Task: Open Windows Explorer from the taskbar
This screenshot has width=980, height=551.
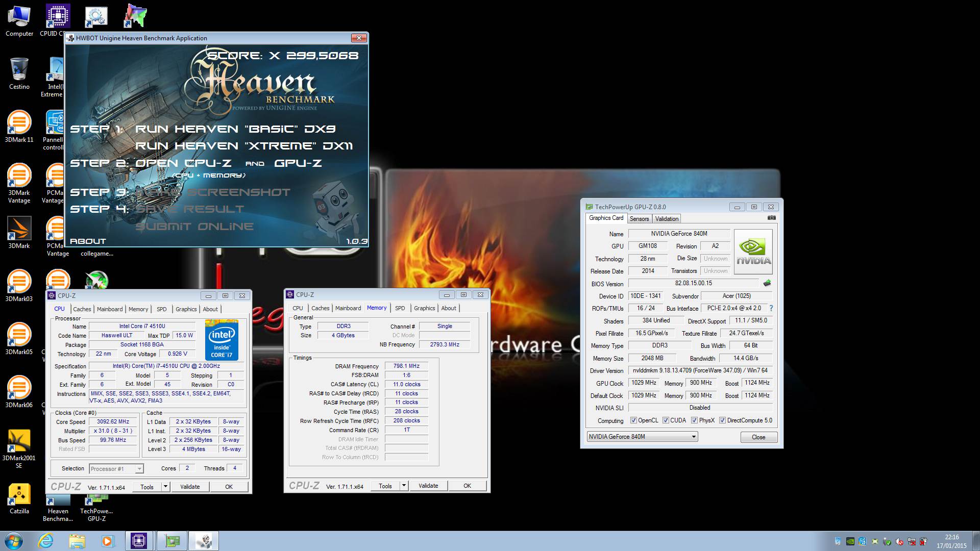Action: (x=77, y=541)
